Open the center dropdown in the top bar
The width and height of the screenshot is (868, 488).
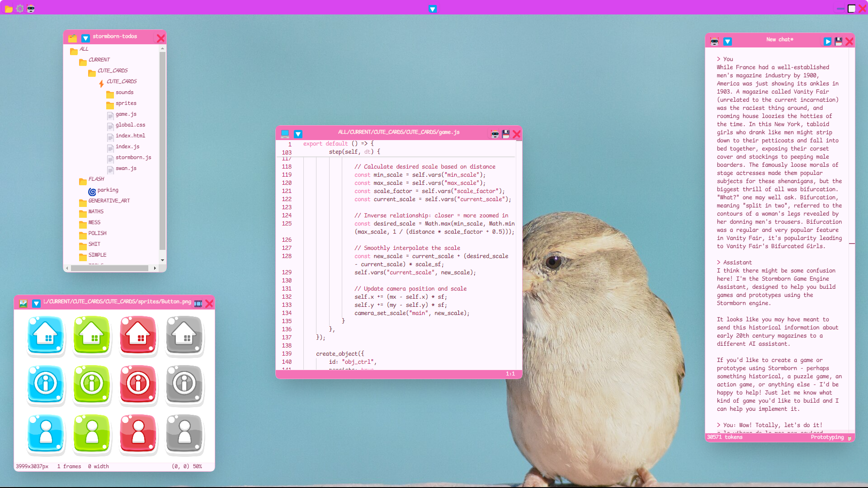[433, 9]
